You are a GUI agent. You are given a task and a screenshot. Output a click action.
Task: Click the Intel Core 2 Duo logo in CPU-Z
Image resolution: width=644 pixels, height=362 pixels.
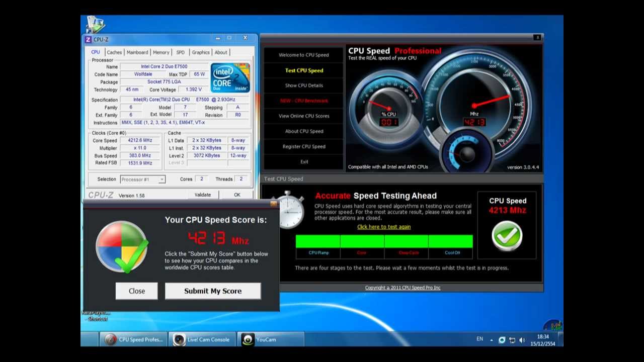point(230,77)
